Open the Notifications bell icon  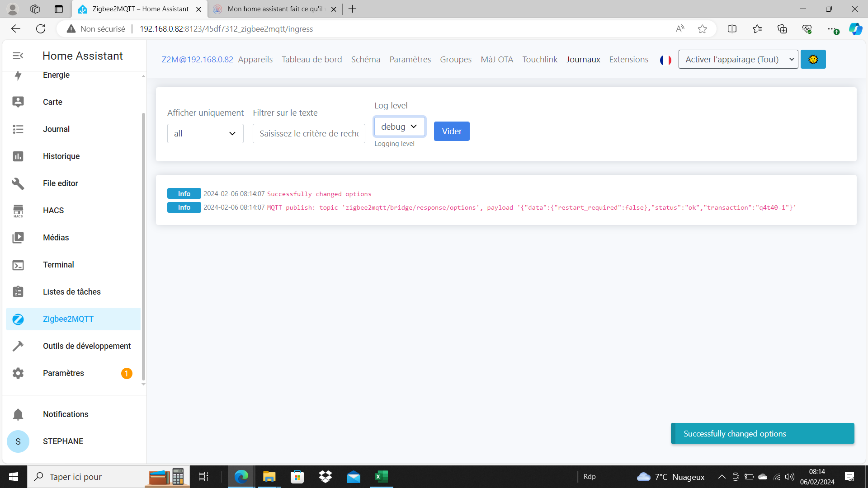(x=18, y=414)
